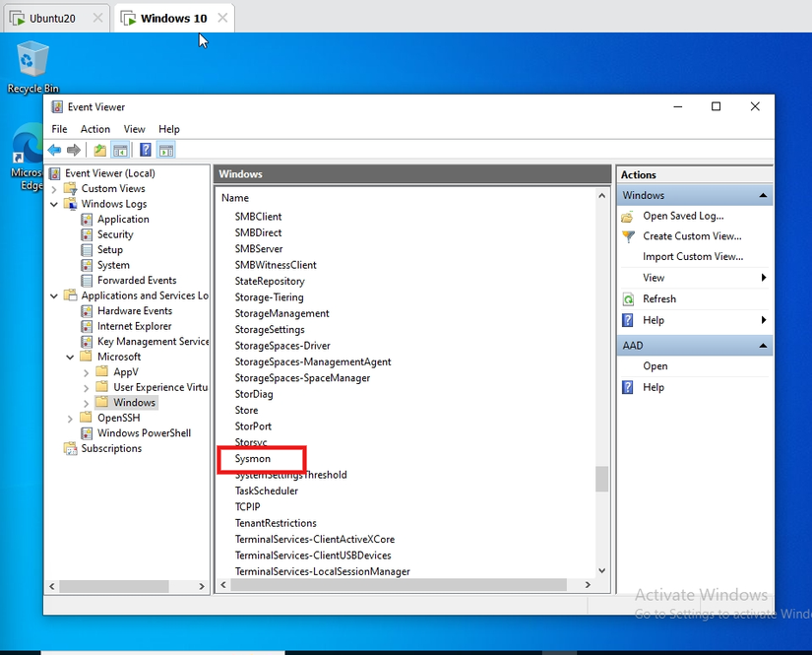Screen dimensions: 812x655
Task: Select the Setup log icon
Action: [x=87, y=250]
